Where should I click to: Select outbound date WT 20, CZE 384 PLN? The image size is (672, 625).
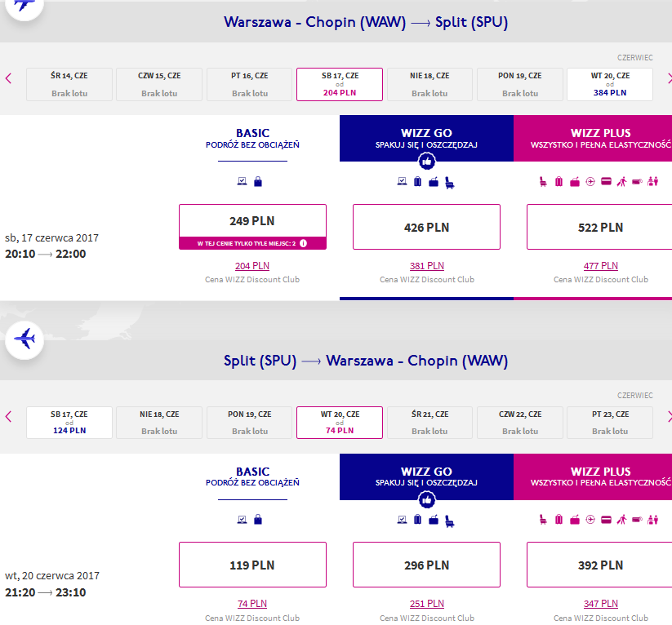(610, 84)
